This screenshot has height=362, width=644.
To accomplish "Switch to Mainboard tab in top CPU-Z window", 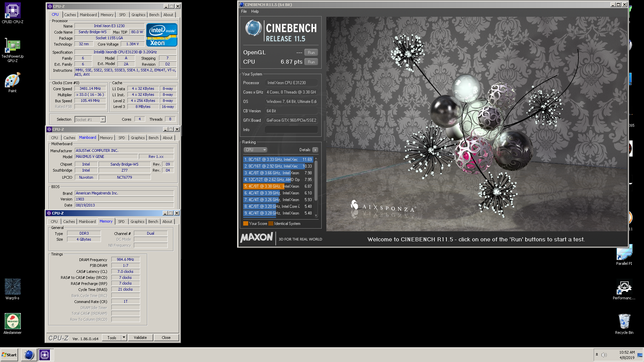I will point(88,15).
